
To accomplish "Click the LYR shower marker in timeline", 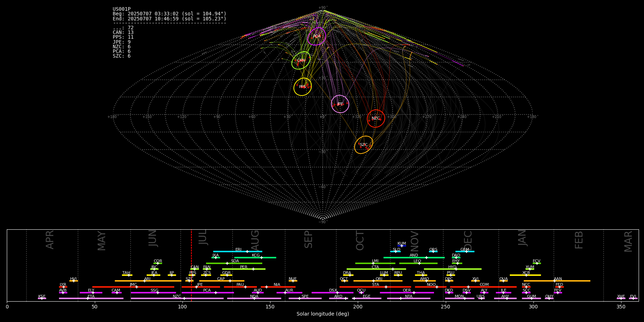I will click(63, 287).
